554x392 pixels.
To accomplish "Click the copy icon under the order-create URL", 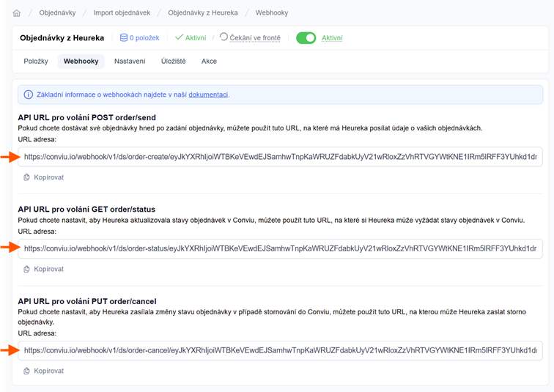I will click(26, 177).
